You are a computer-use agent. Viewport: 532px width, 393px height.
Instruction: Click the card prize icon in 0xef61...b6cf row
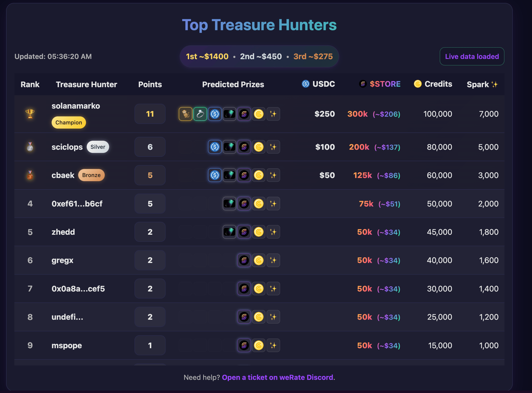pos(229,203)
